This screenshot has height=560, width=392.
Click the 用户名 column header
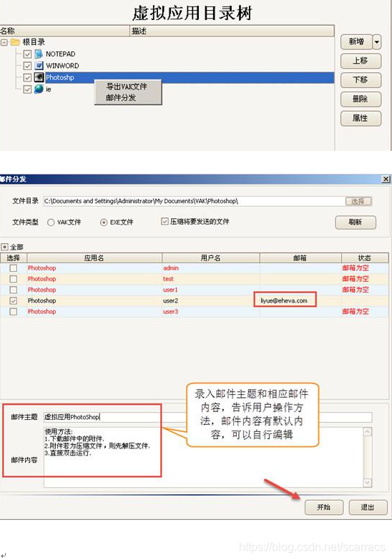[x=211, y=258]
